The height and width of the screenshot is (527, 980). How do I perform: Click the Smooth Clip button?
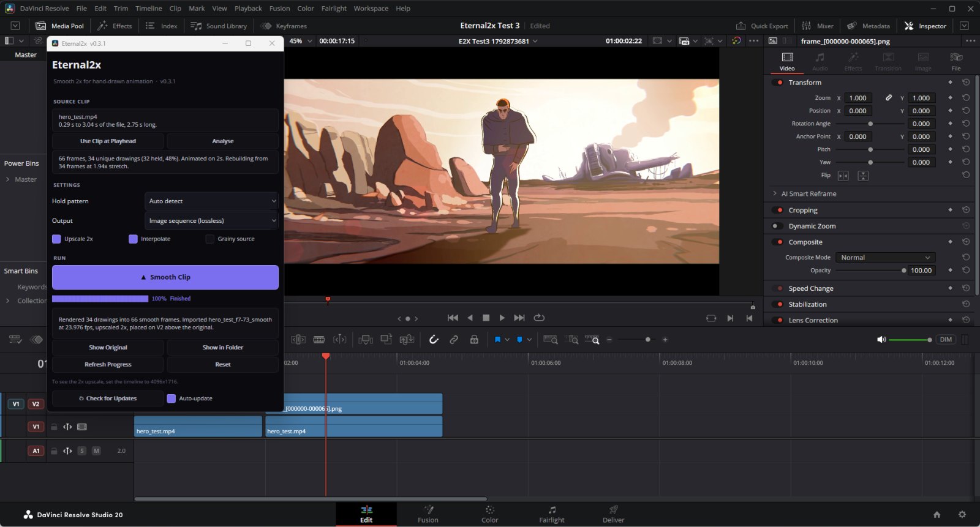(165, 277)
